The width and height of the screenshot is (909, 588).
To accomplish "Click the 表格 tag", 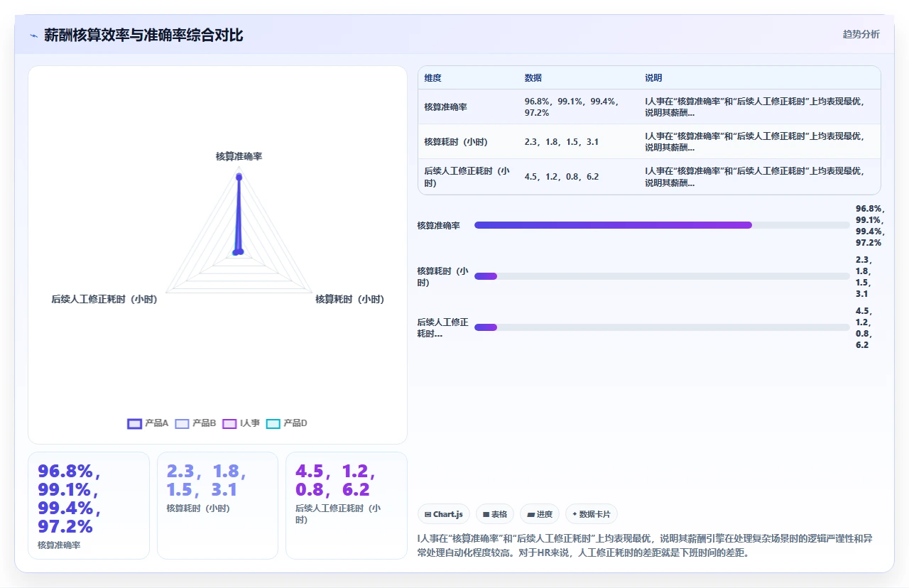I will click(495, 514).
